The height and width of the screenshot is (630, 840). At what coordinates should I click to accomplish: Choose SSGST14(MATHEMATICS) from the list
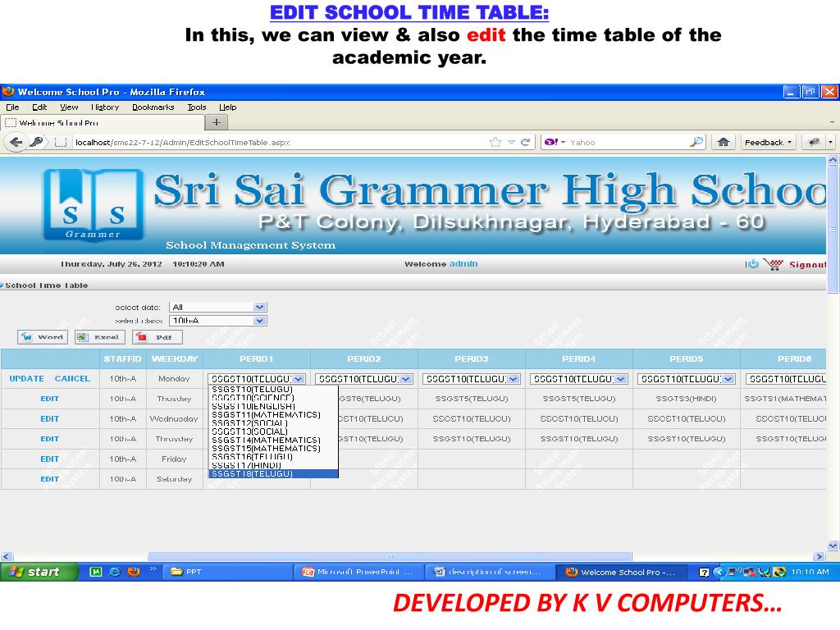(273, 440)
